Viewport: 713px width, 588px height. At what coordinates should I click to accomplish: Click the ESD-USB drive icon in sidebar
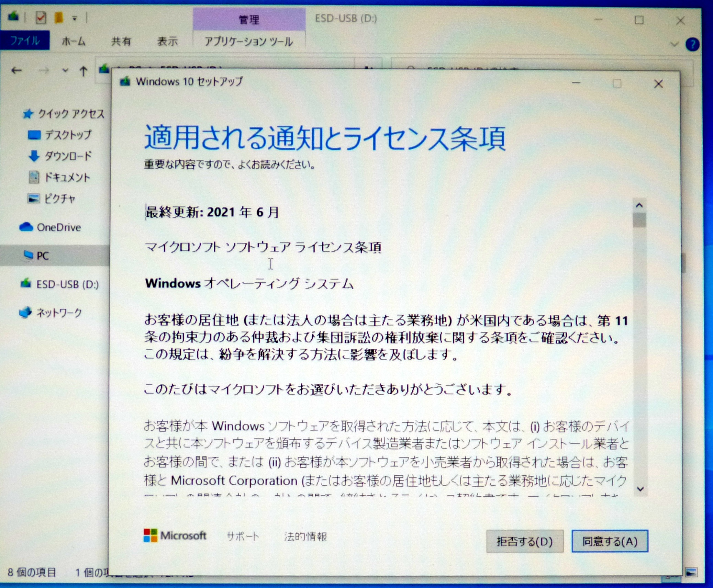click(25, 284)
